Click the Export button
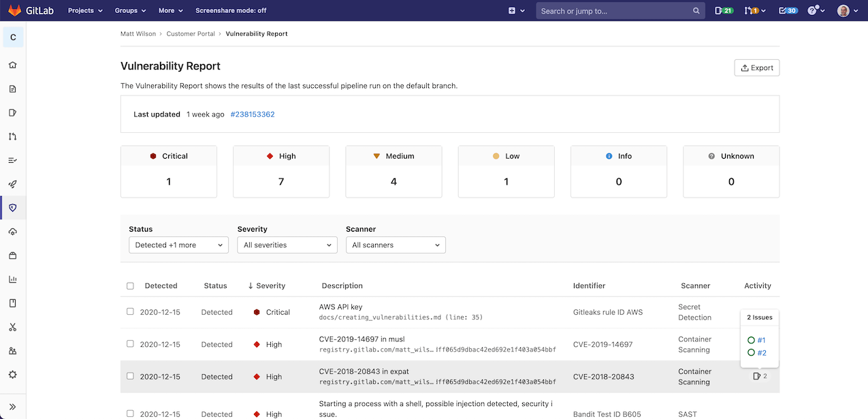Image resolution: width=868 pixels, height=419 pixels. tap(756, 68)
